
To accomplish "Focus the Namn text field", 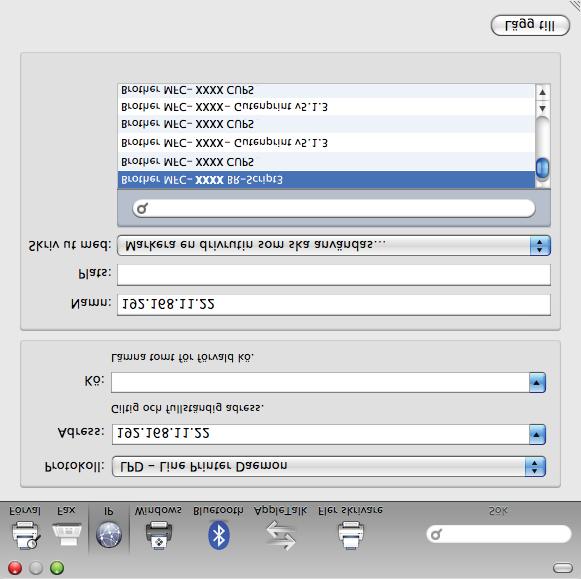I will (x=334, y=305).
